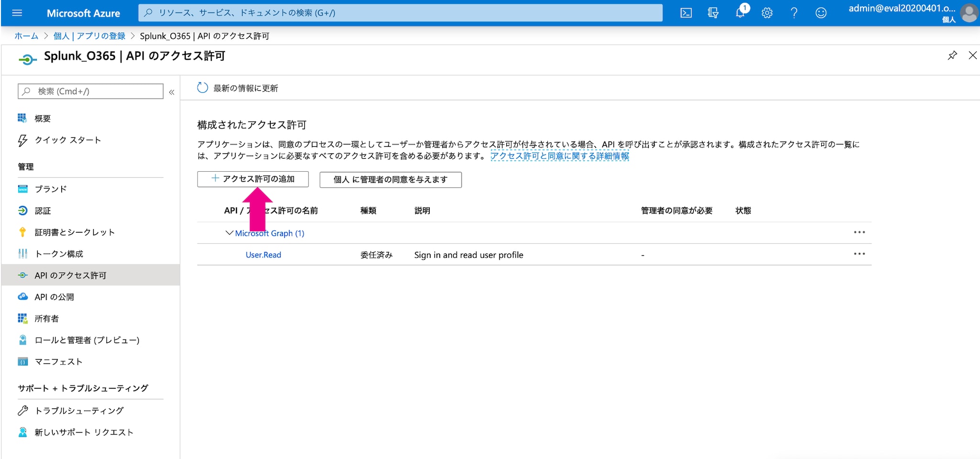This screenshot has width=980, height=459.
Task: Click the トークン構成 bars icon
Action: pos(22,254)
